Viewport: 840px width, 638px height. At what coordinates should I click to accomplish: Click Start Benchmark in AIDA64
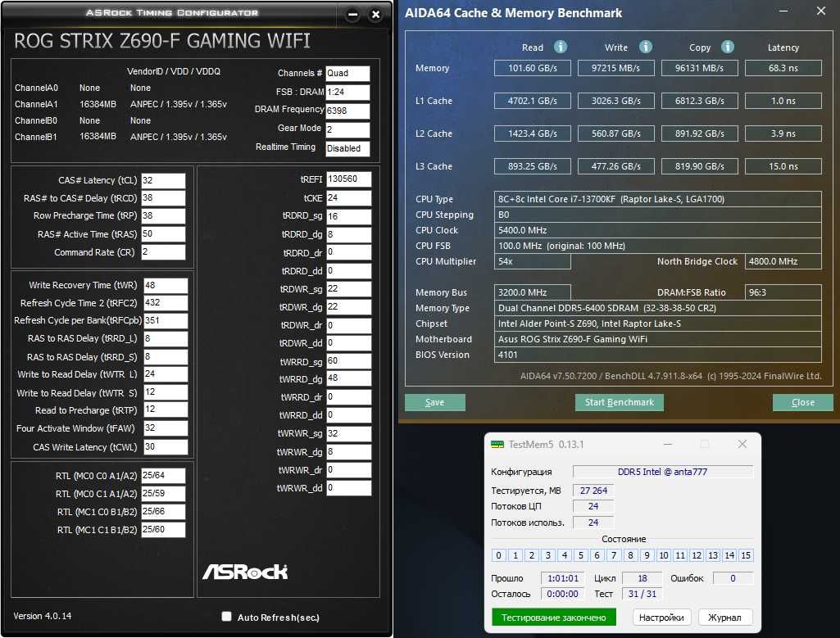coord(620,402)
